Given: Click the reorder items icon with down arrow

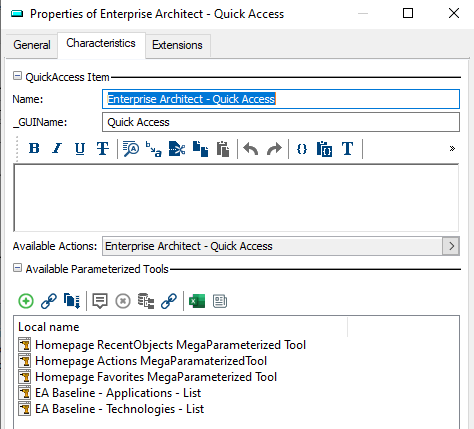Looking at the screenshot, I should pos(72,301).
